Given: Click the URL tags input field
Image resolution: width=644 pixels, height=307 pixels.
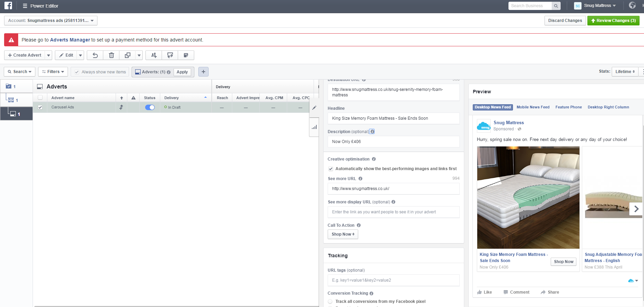Looking at the screenshot, I should point(394,280).
